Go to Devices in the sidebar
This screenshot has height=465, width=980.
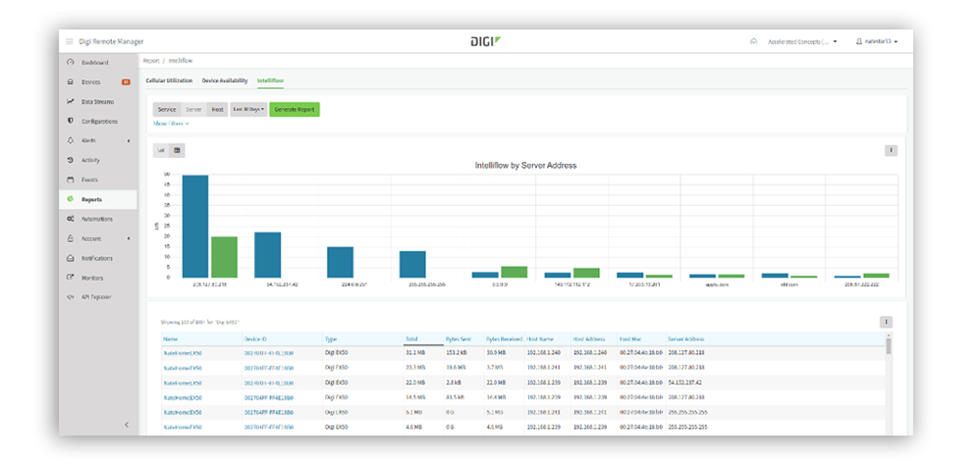90,82
